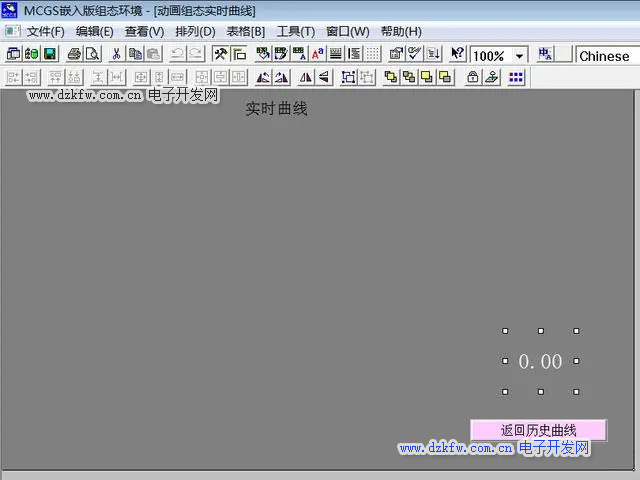640x480 pixels.
Task: Select the 0.00 value label
Action: tap(540, 362)
